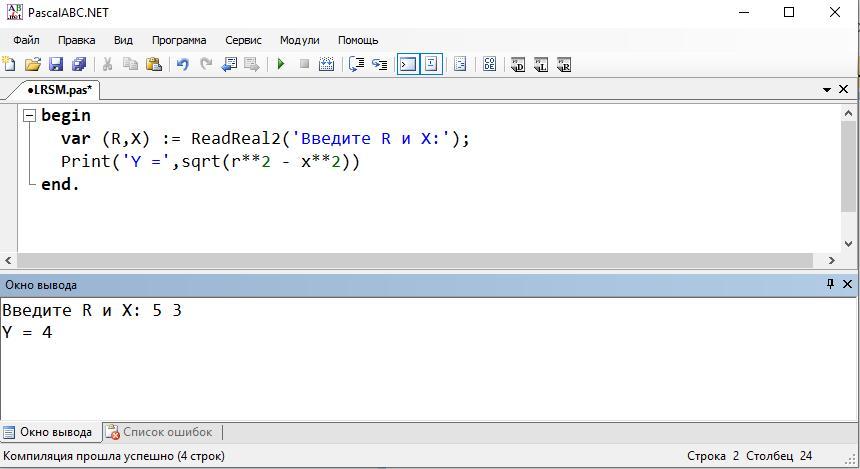Click the 'Столбец 24' status indicator
The height and width of the screenshot is (469, 860).
(779, 456)
